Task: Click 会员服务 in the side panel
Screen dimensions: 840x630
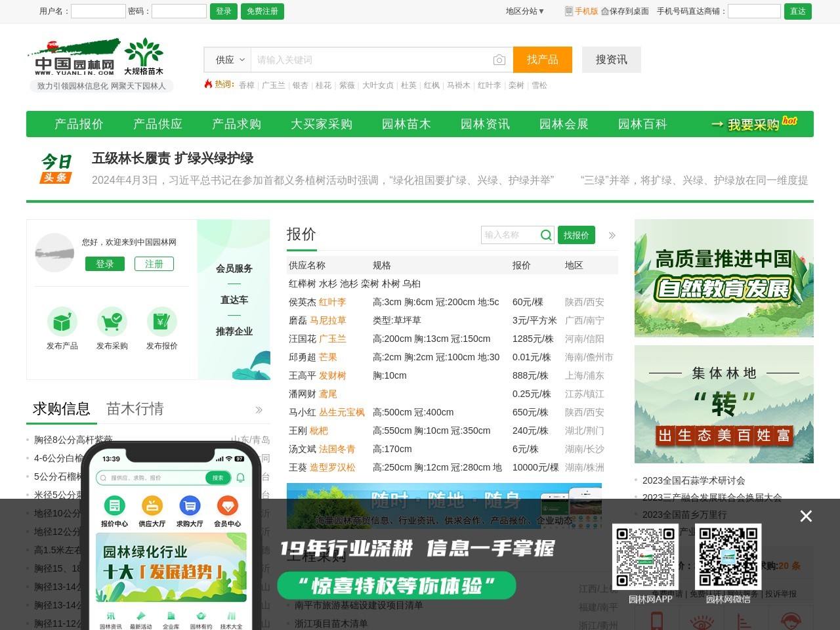Action: pos(234,268)
